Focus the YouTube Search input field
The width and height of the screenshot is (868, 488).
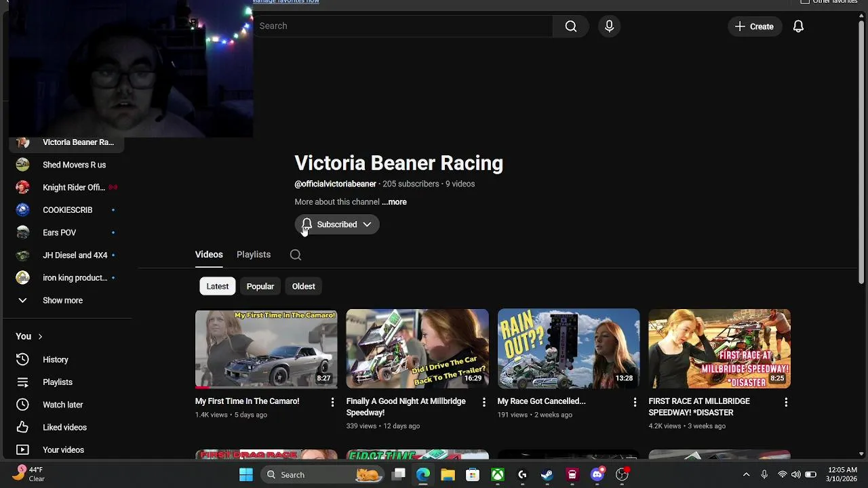pos(403,26)
